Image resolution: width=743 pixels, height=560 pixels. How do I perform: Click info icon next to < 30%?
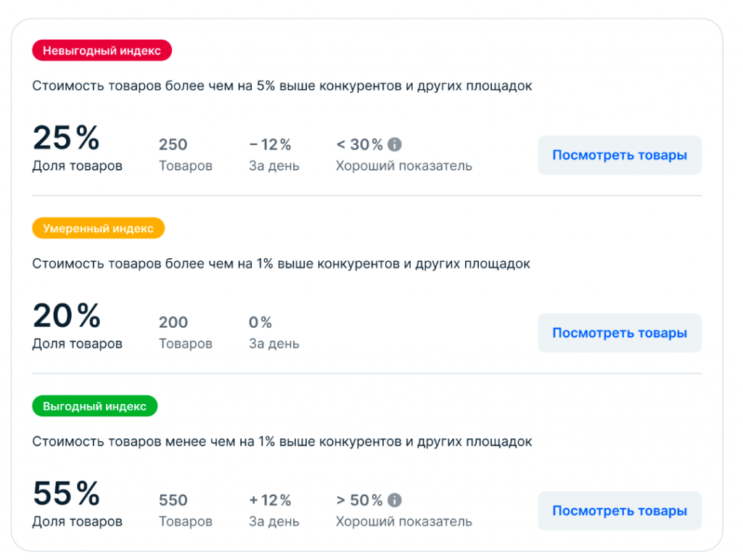395,144
